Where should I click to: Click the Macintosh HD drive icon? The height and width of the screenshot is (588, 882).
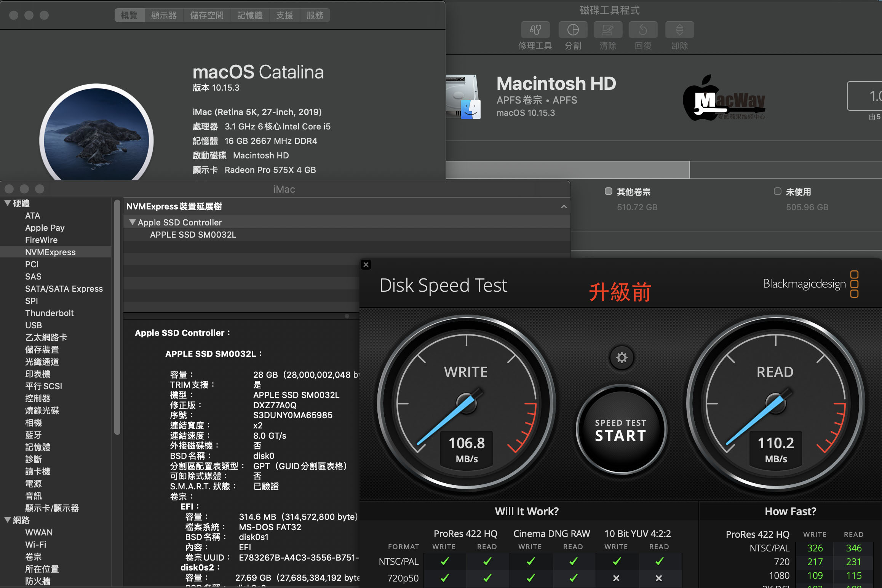463,97
